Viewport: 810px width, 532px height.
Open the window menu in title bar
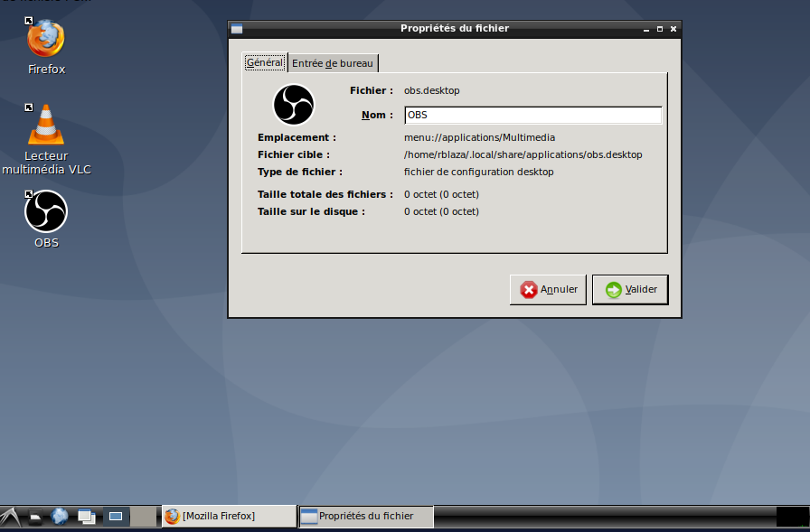237,29
